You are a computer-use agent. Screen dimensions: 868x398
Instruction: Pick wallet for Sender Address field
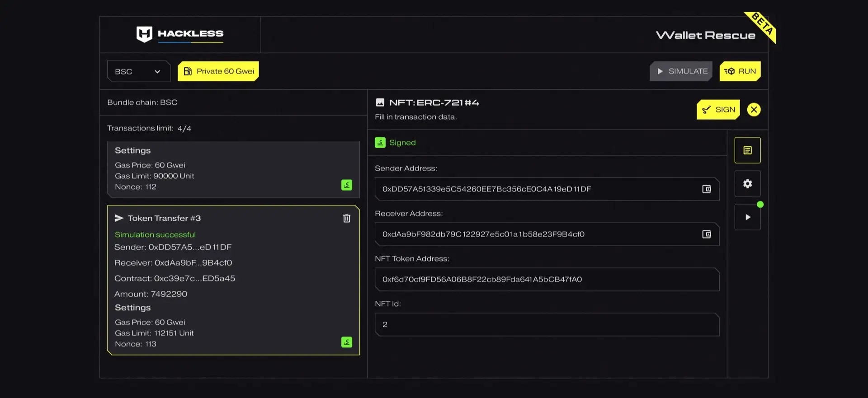(707, 189)
